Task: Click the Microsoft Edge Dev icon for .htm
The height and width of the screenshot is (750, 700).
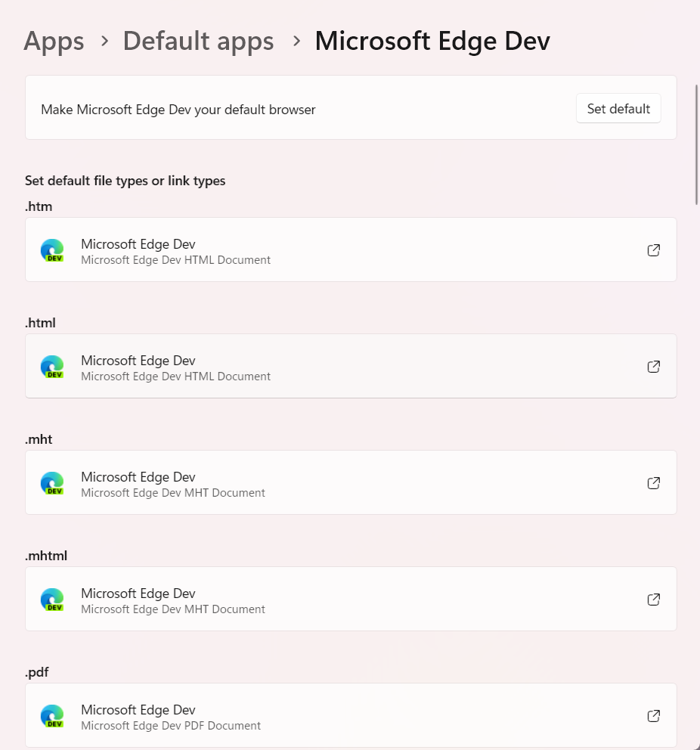Action: click(x=52, y=250)
